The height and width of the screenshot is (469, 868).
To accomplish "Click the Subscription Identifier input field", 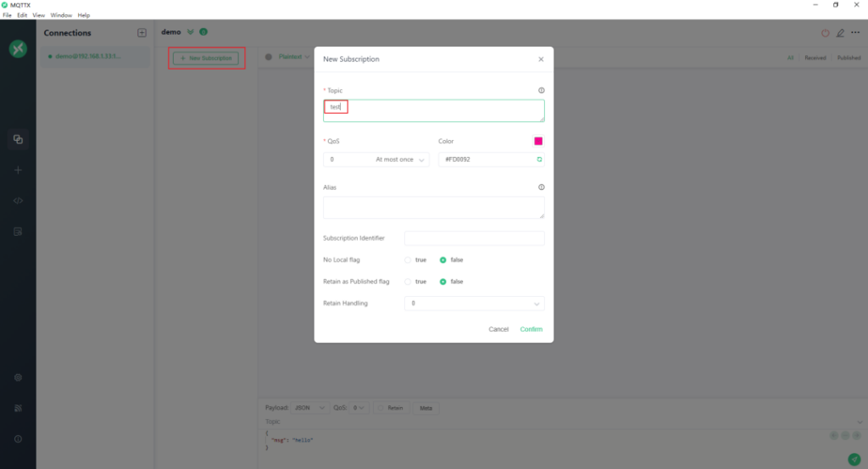I will [475, 238].
